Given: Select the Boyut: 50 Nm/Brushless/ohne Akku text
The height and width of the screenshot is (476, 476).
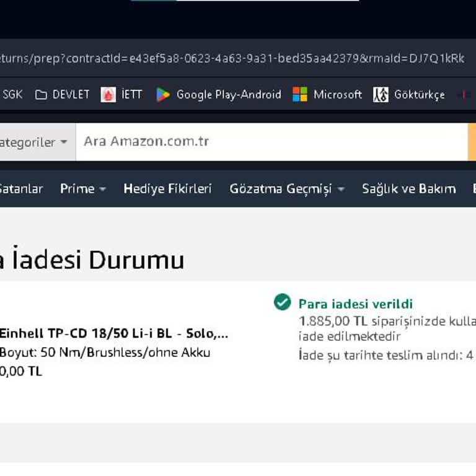Looking at the screenshot, I should (105, 353).
